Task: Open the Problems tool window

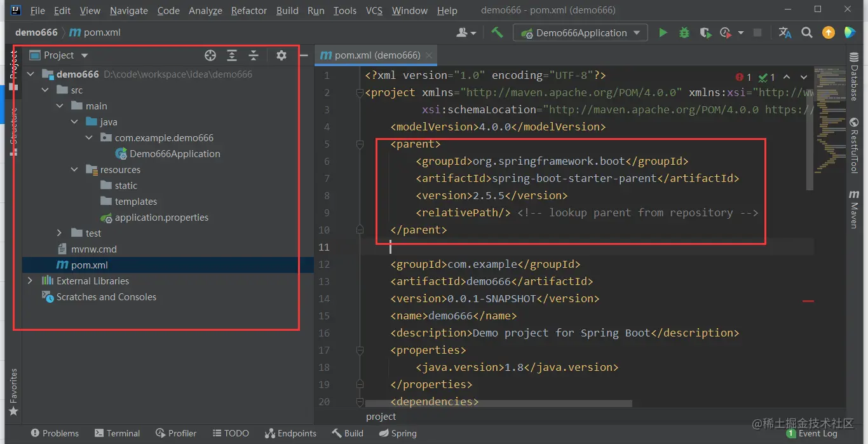Action: tap(55, 433)
